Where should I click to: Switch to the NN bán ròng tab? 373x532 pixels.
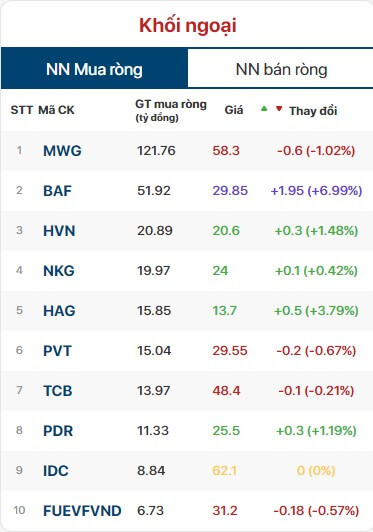[281, 69]
